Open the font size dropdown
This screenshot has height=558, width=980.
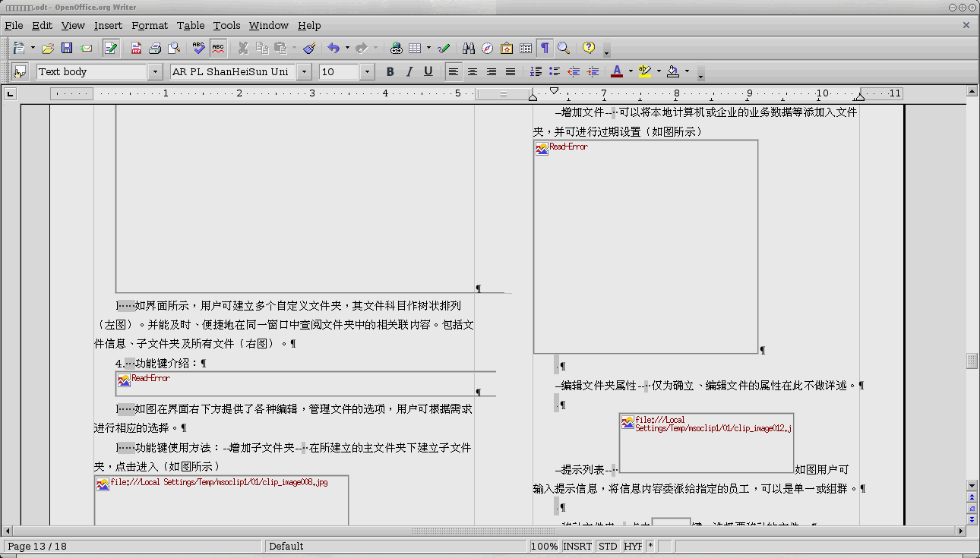coord(368,72)
